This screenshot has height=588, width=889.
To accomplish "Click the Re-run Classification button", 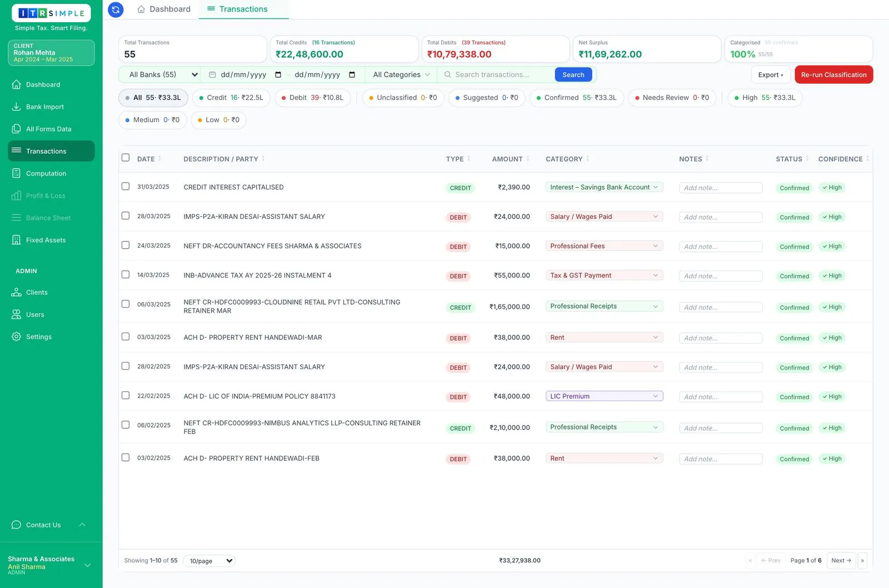I will pos(833,75).
